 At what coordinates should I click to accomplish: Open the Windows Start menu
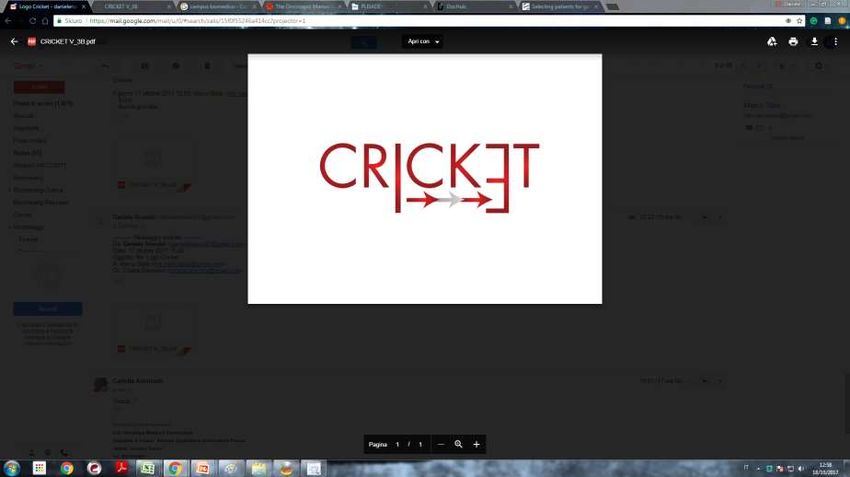point(11,468)
